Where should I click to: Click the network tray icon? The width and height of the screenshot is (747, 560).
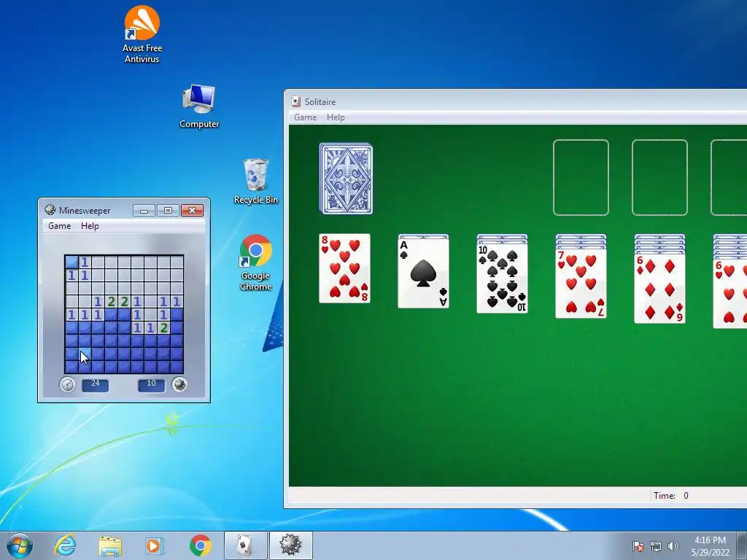click(x=656, y=546)
